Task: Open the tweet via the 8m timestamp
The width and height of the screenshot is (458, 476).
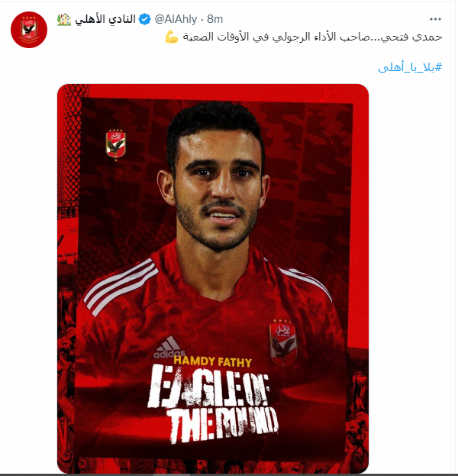Action: tap(214, 19)
